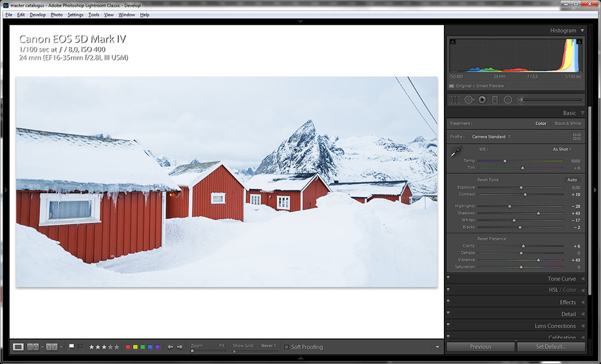The image size is (601, 364).
Task: Go to next photo arrow
Action: [x=180, y=346]
